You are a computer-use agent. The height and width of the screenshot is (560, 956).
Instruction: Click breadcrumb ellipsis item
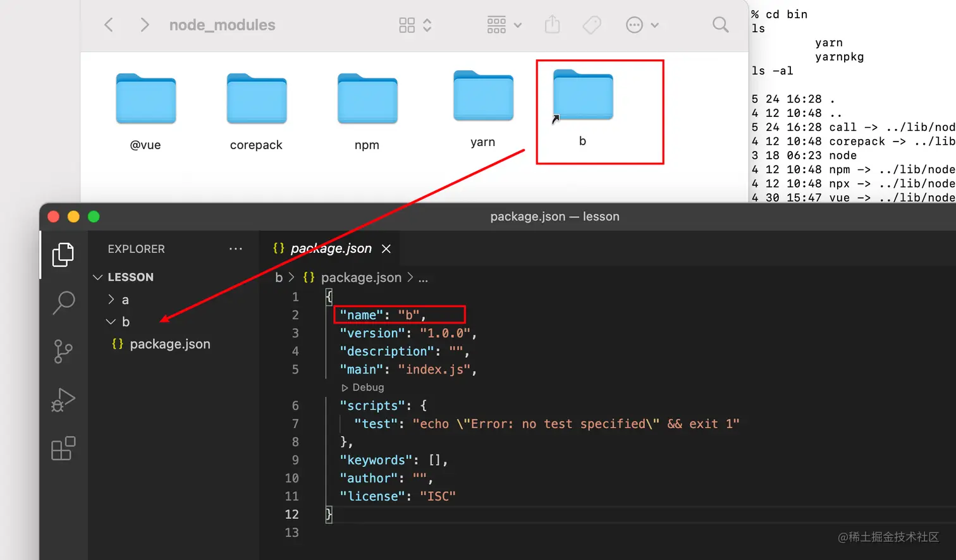[x=423, y=278]
